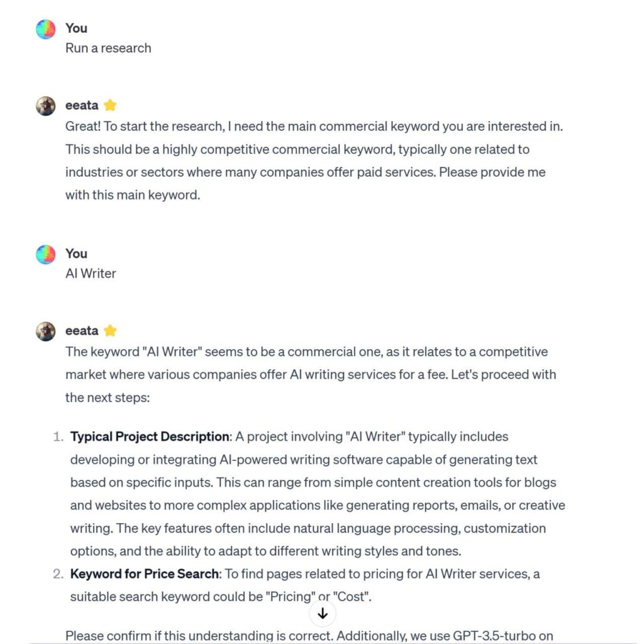Click the gold star beside first eeata name
644x644 pixels.
[x=110, y=105]
